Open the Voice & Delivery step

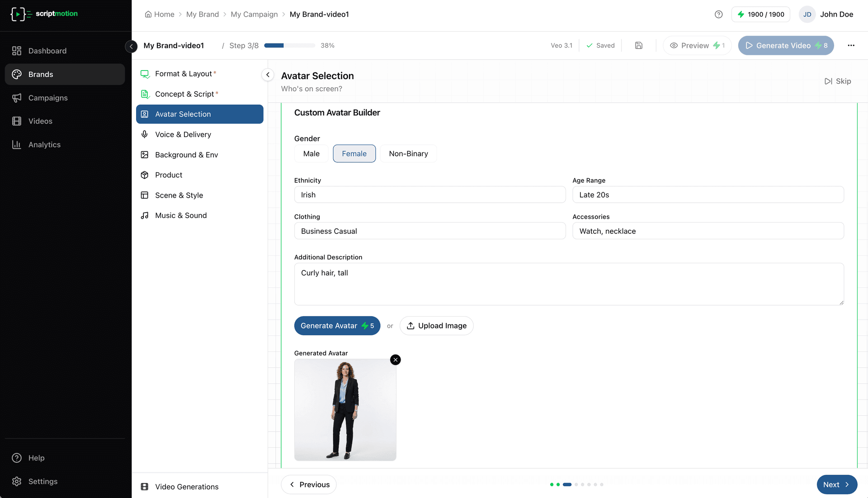(183, 134)
